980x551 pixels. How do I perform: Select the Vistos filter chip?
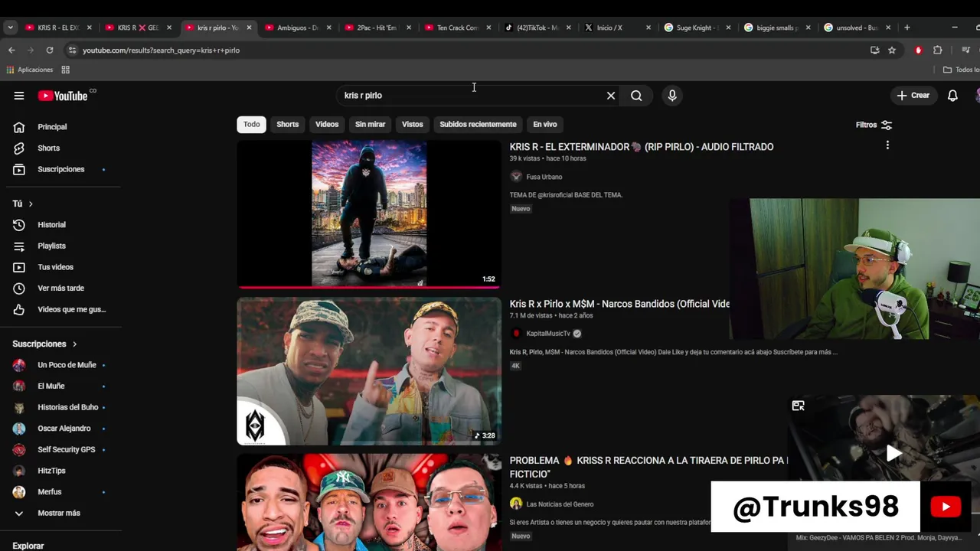point(413,125)
